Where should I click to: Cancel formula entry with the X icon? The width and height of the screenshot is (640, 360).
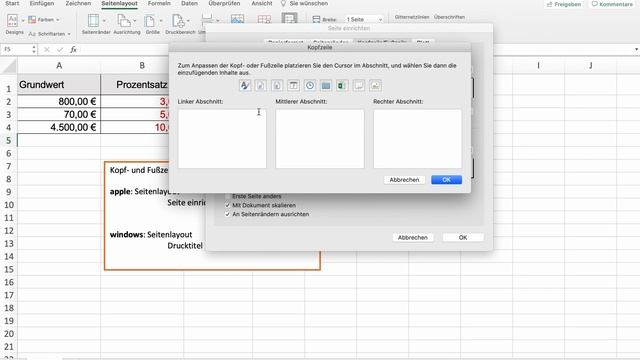[x=47, y=49]
